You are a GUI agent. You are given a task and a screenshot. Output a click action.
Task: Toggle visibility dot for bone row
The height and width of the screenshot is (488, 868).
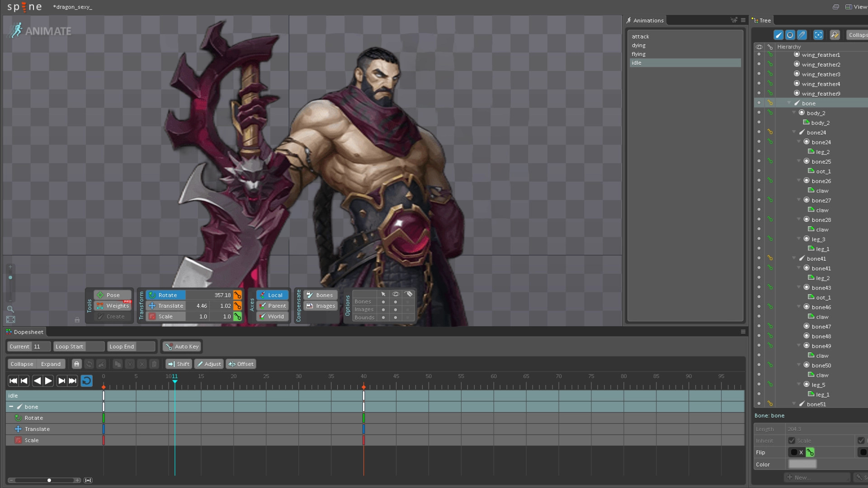click(x=759, y=103)
